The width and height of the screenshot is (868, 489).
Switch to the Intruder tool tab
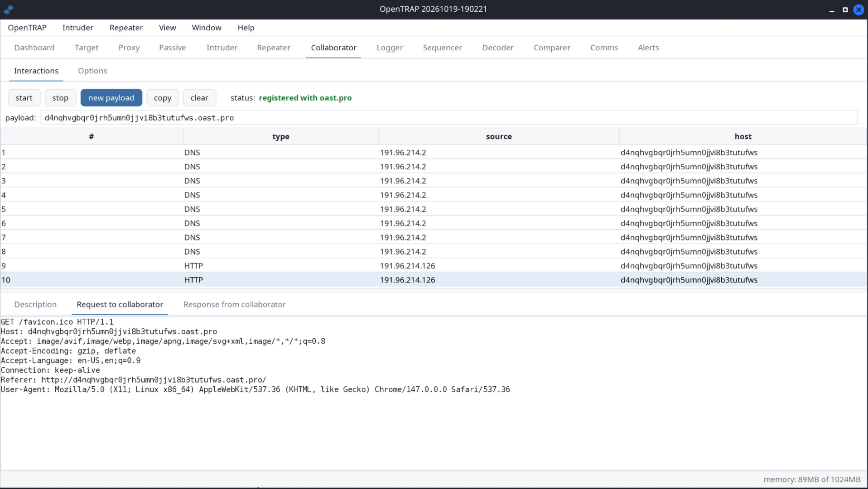222,48
